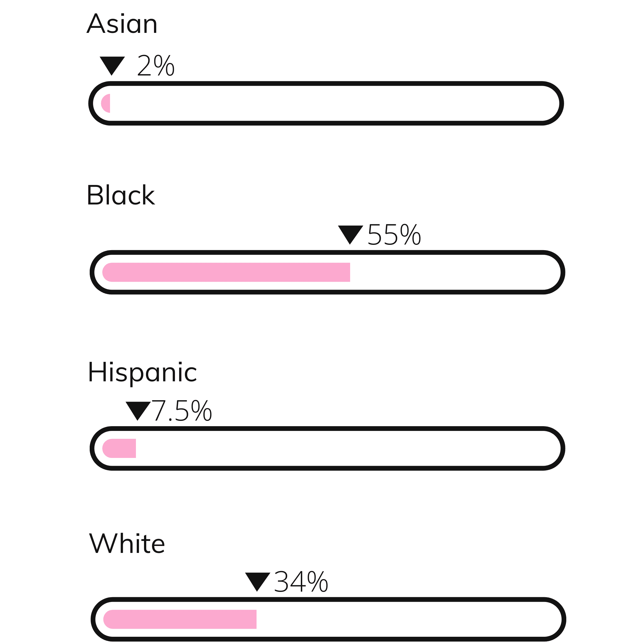
Task: Click the triangle marker beside 7.5%
Action: click(138, 411)
